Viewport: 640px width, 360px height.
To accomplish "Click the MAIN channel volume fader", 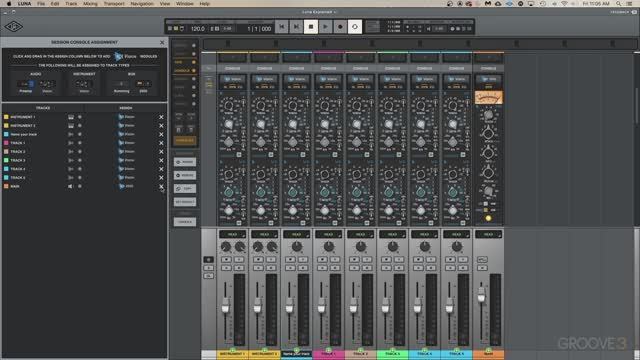I will pyautogui.click(x=482, y=294).
